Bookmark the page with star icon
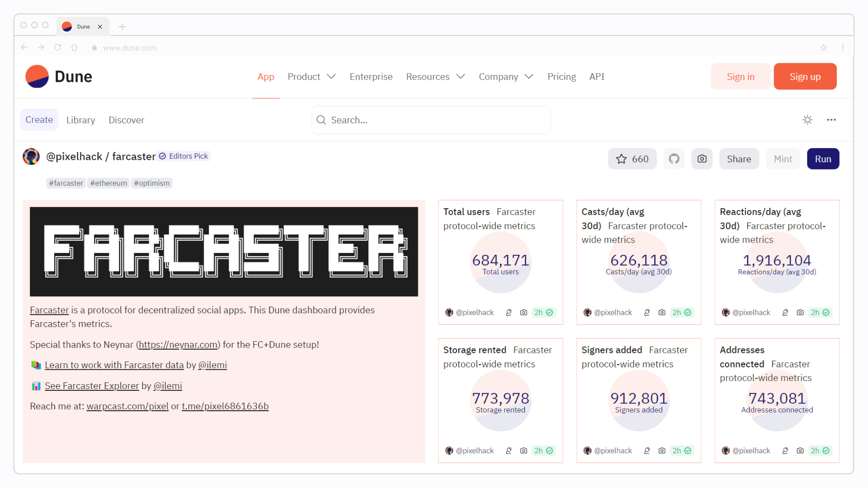Viewport: 868px width, 488px height. click(x=824, y=47)
